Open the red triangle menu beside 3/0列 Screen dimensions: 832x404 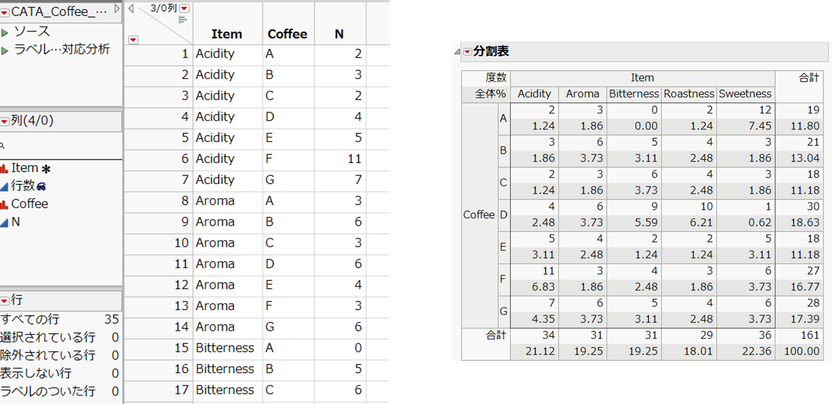[186, 9]
